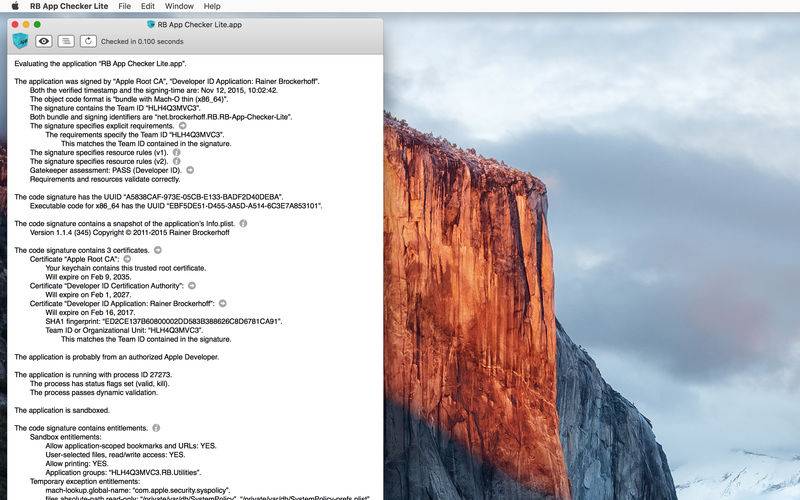This screenshot has width=800, height=500.
Task: Click the line 'bundle with Mach-O thin (x86_64)'
Action: point(129,99)
